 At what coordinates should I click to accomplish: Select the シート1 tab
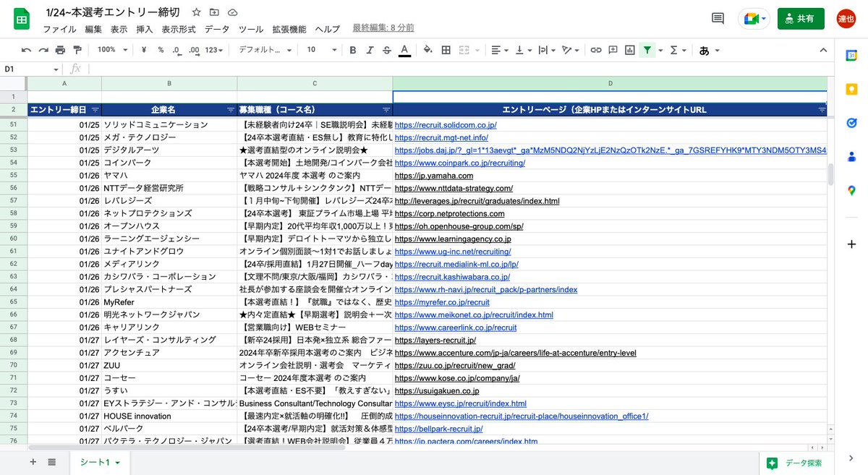coord(100,462)
